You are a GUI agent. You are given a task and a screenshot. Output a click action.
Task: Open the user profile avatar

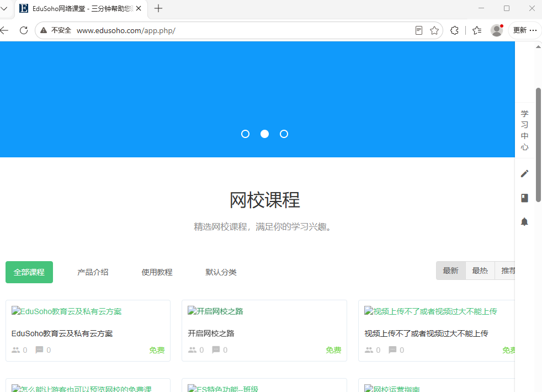(497, 30)
